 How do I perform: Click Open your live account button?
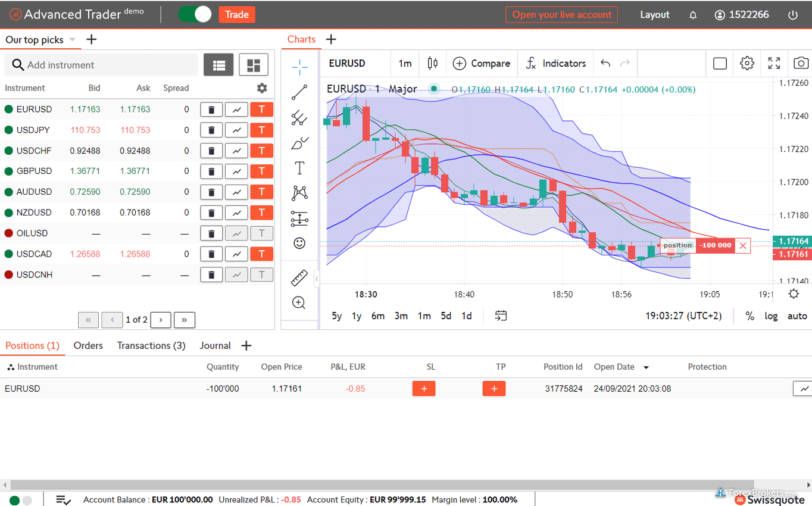pyautogui.click(x=561, y=15)
